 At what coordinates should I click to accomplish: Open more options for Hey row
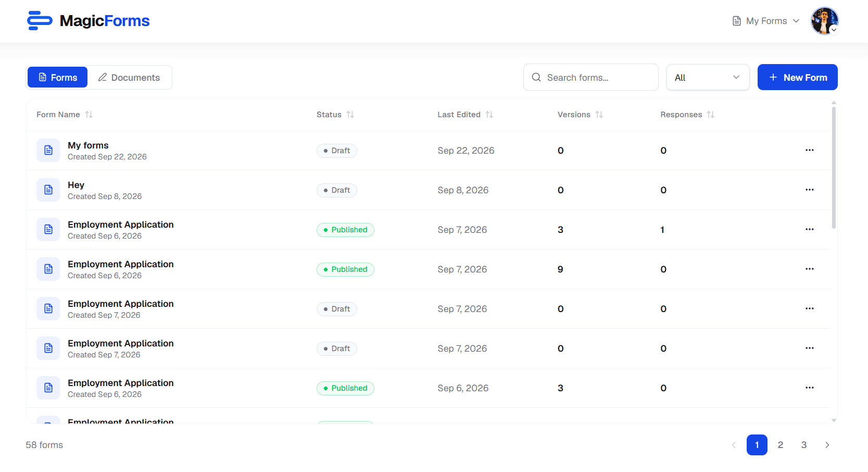pyautogui.click(x=809, y=190)
